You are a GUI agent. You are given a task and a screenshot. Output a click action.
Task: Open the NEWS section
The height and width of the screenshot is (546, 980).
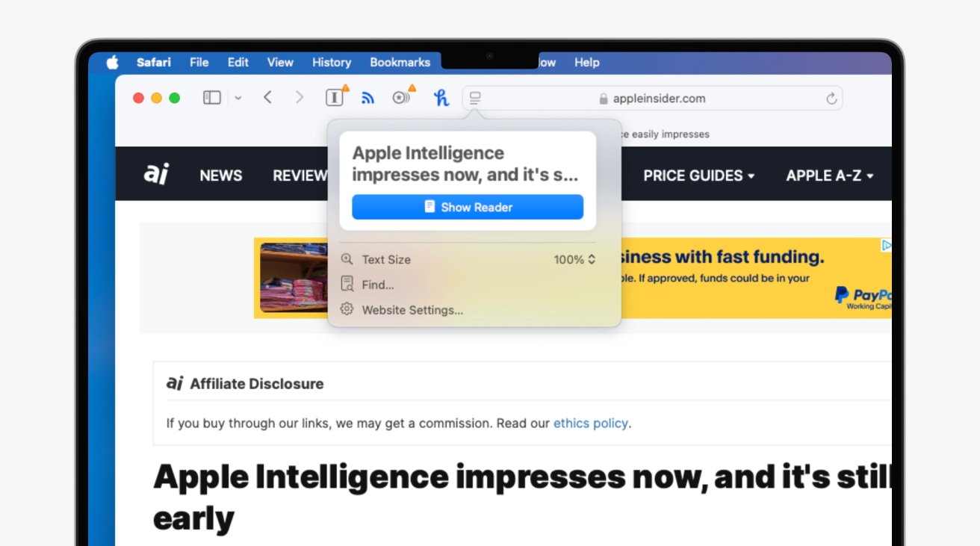(221, 176)
